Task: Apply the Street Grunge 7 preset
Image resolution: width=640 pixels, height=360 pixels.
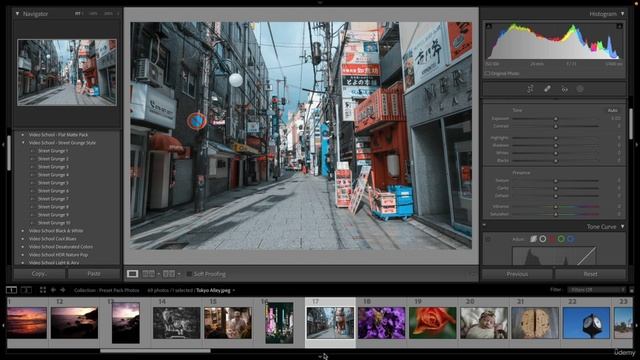Action: coord(53,199)
